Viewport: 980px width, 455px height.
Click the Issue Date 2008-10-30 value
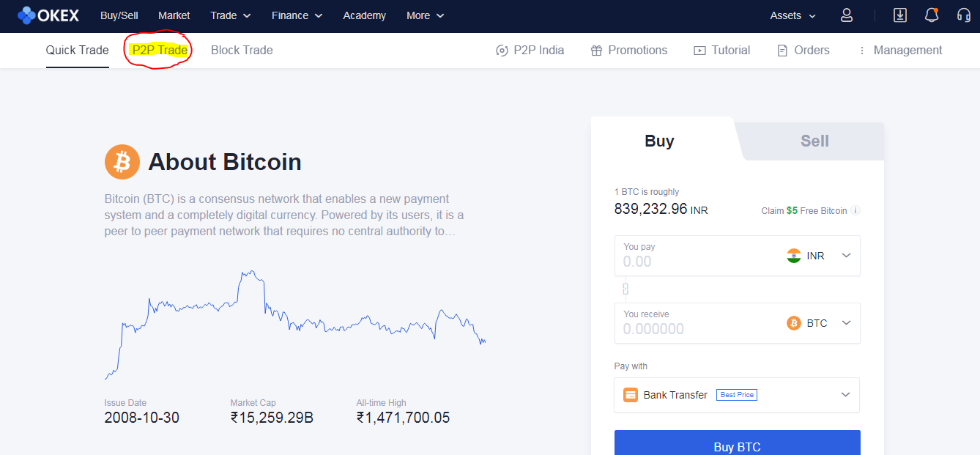coord(142,418)
